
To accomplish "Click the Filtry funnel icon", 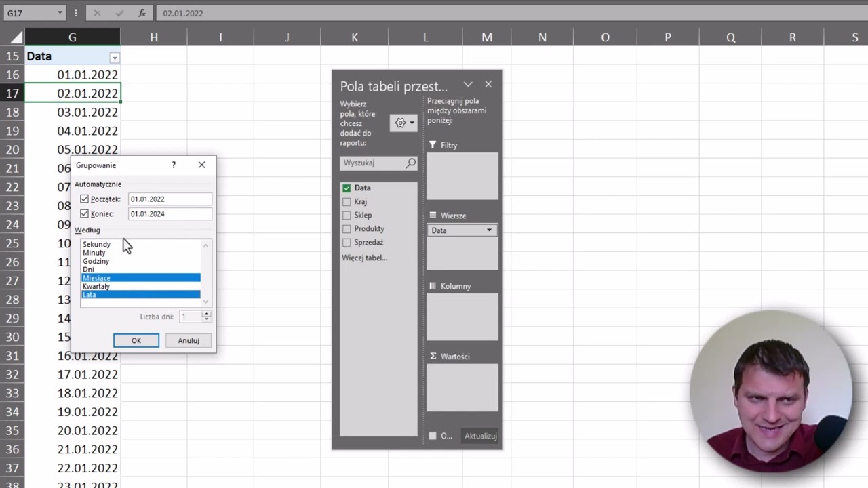I will pyautogui.click(x=433, y=145).
